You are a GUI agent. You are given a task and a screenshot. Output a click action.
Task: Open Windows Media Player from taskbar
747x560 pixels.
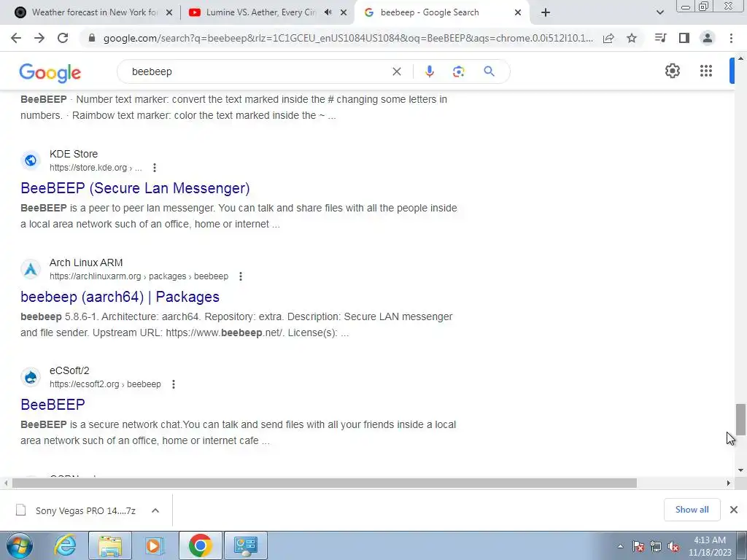pyautogui.click(x=155, y=545)
